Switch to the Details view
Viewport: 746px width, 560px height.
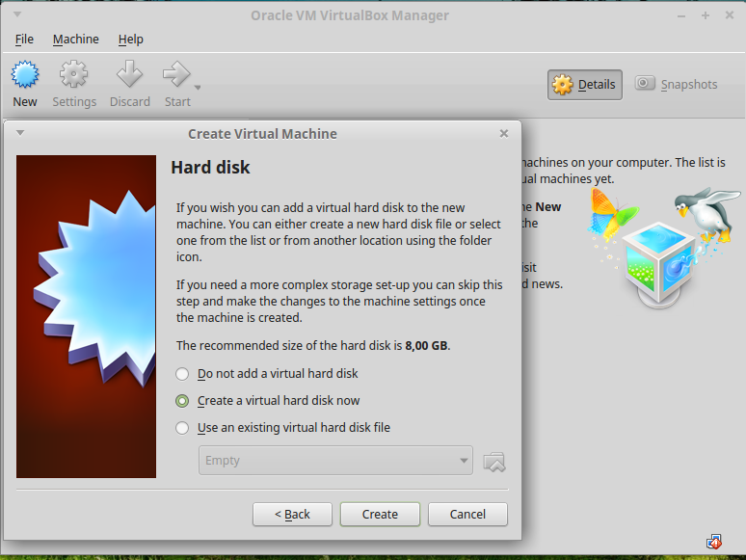point(585,85)
